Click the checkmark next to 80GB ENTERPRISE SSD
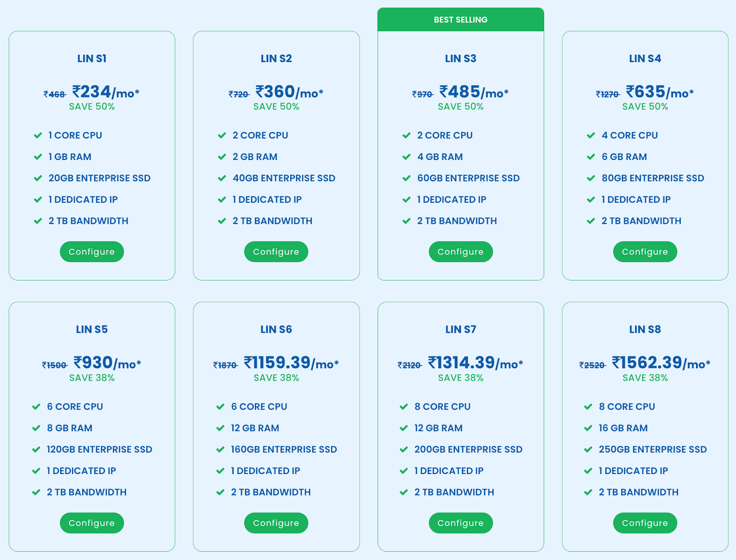Viewport: 736px width, 560px height. [591, 178]
